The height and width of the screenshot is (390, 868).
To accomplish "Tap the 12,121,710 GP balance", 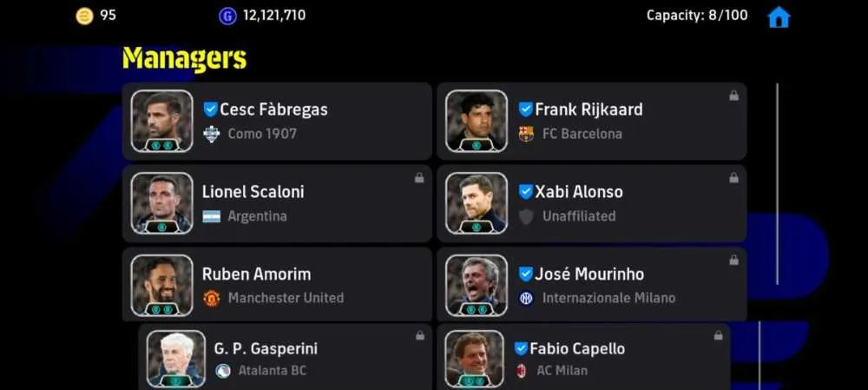I will point(274,16).
